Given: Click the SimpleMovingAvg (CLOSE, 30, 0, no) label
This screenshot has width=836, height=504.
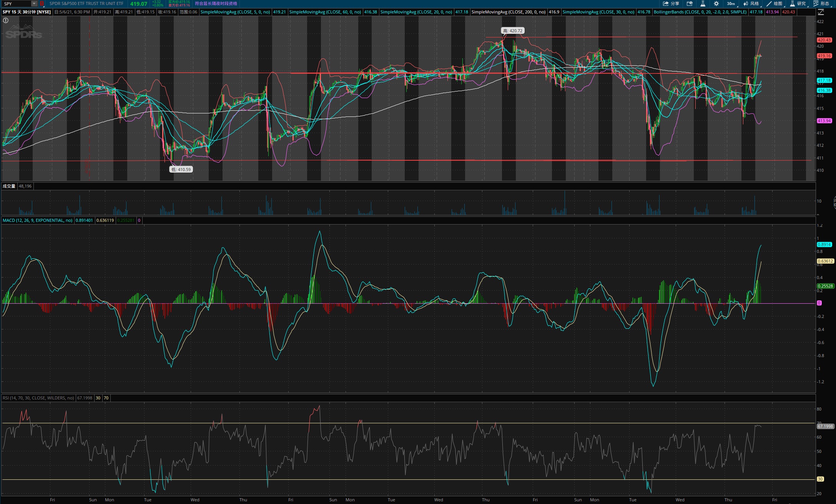Looking at the screenshot, I should pos(598,12).
